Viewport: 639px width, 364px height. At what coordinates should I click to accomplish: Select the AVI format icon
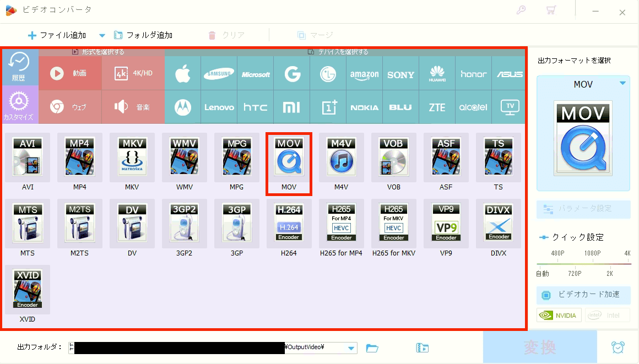pyautogui.click(x=28, y=157)
